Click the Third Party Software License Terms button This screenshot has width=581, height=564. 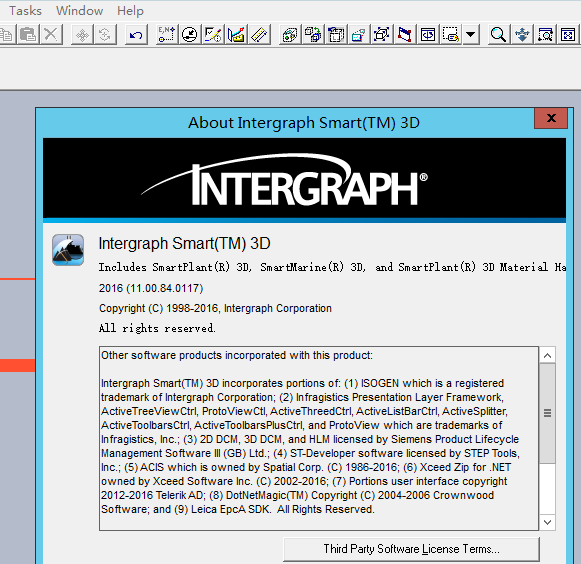(411, 549)
